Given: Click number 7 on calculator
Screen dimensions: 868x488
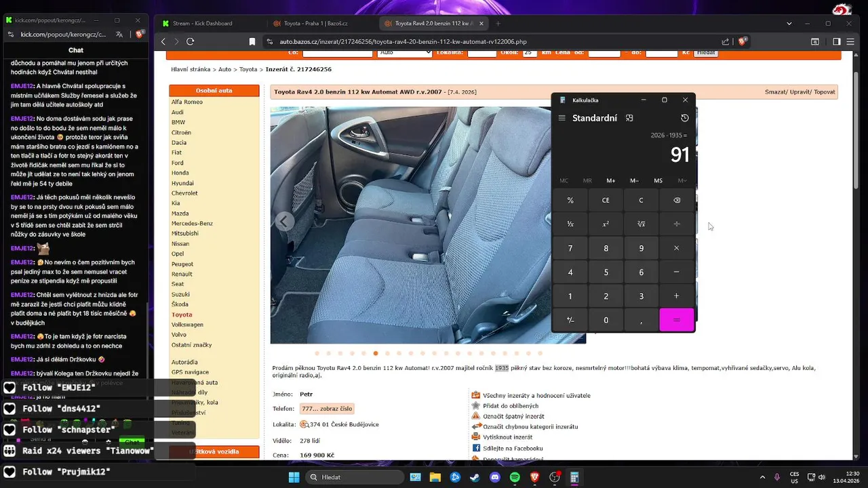Looking at the screenshot, I should tap(570, 248).
